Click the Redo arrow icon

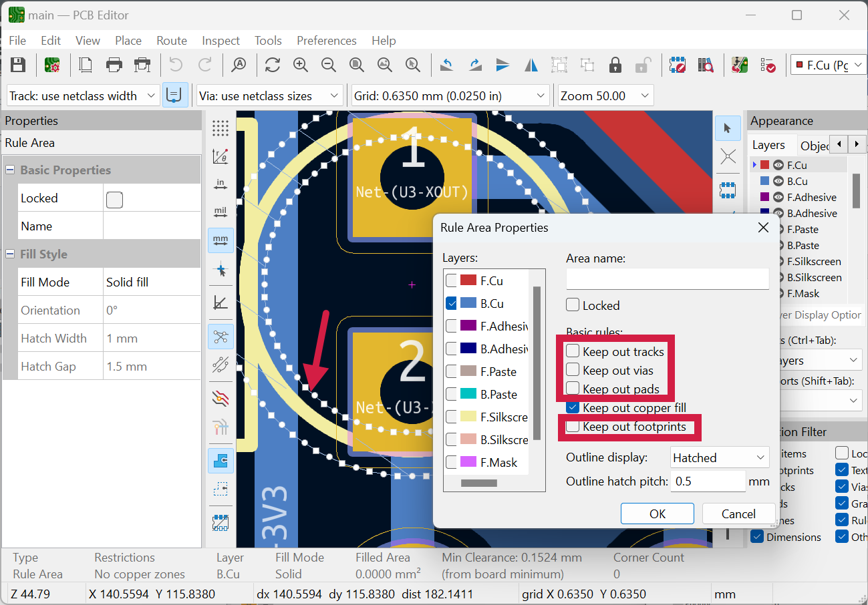point(205,65)
